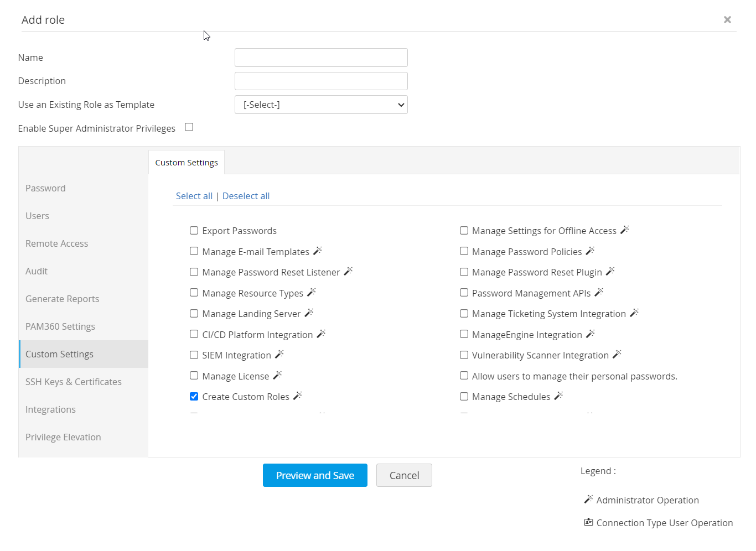Viewport: 756px width, 551px height.
Task: Close the Add role dialog
Action: 727,20
